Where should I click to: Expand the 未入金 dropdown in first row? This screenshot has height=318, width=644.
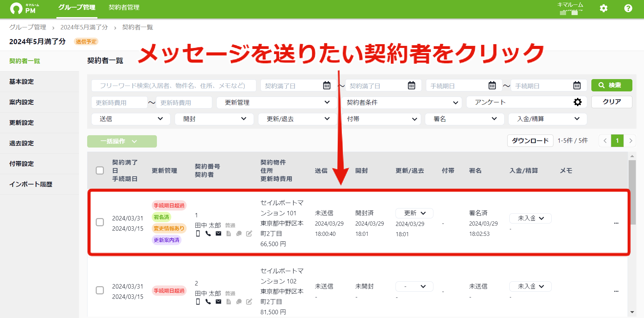(x=530, y=218)
